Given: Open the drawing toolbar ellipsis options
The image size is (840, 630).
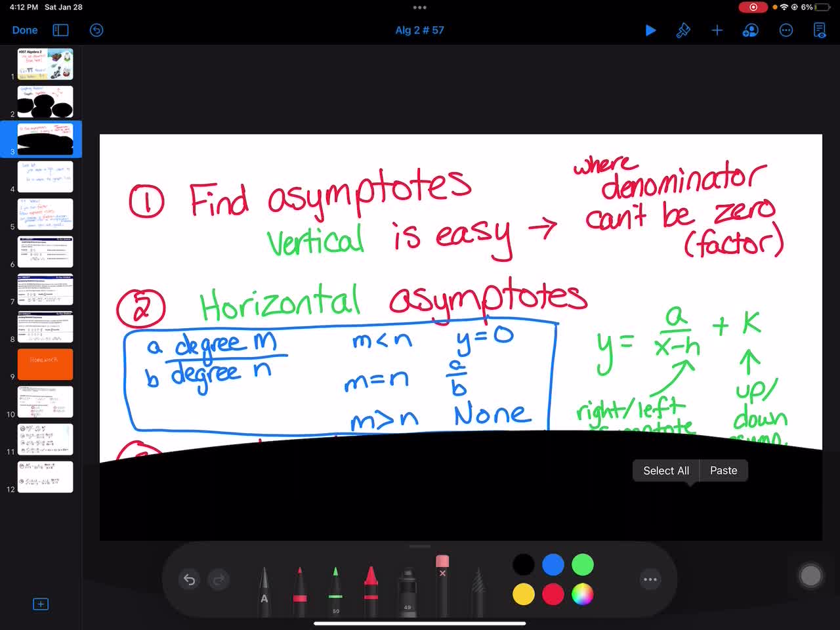Looking at the screenshot, I should tap(650, 579).
